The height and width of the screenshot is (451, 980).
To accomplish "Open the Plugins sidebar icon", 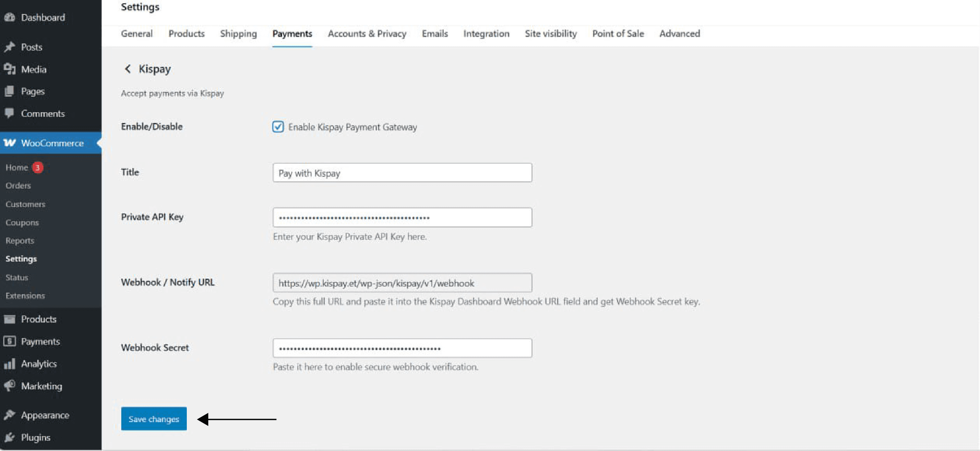I will 10,437.
